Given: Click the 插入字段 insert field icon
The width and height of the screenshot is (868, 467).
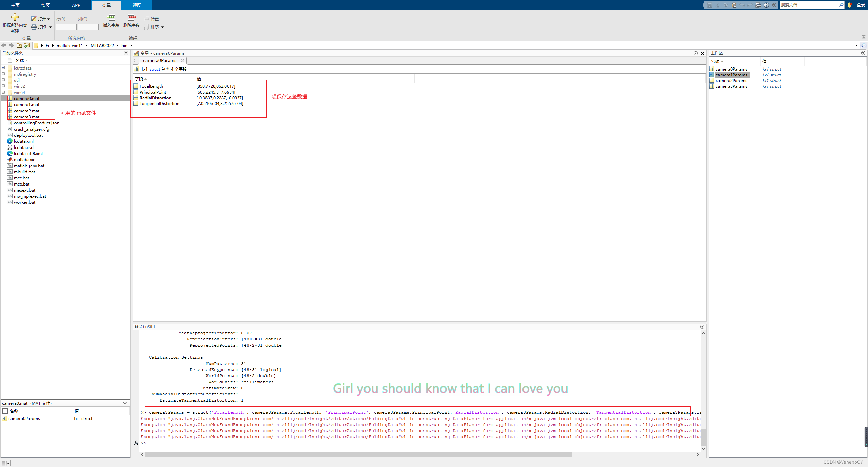Looking at the screenshot, I should pos(111,18).
